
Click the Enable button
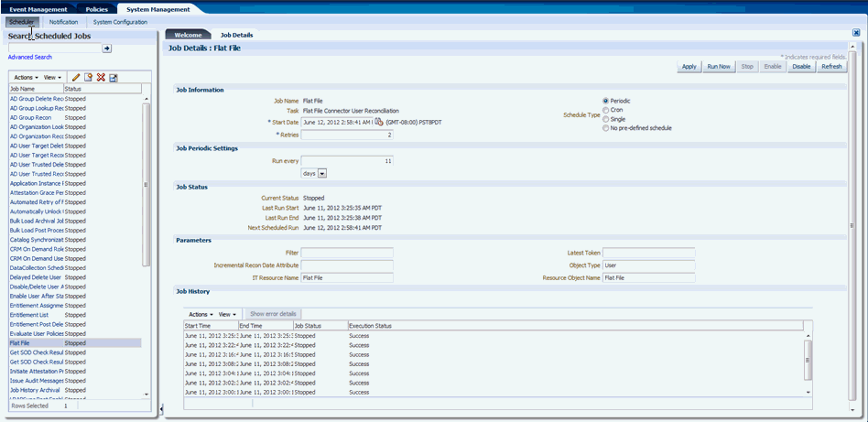772,67
